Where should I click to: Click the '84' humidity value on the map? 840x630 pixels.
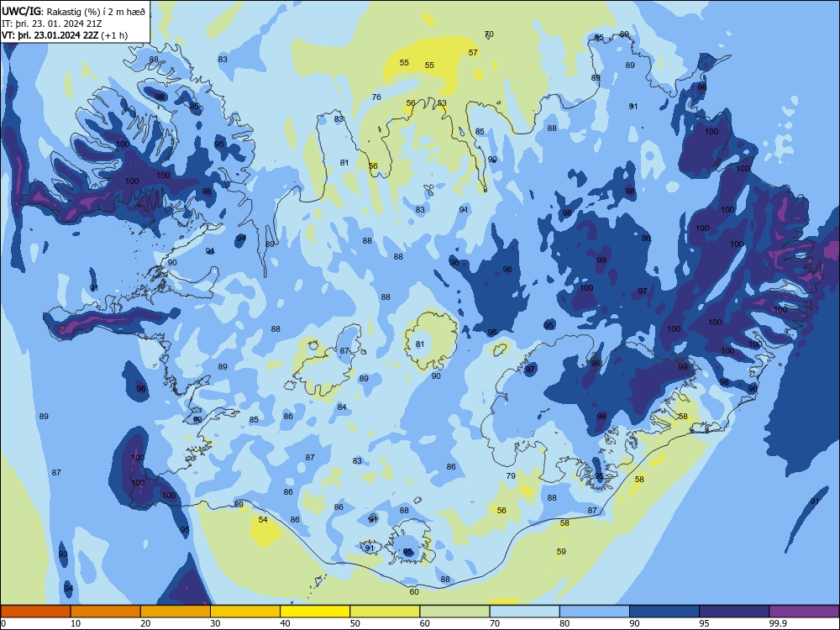click(x=342, y=407)
